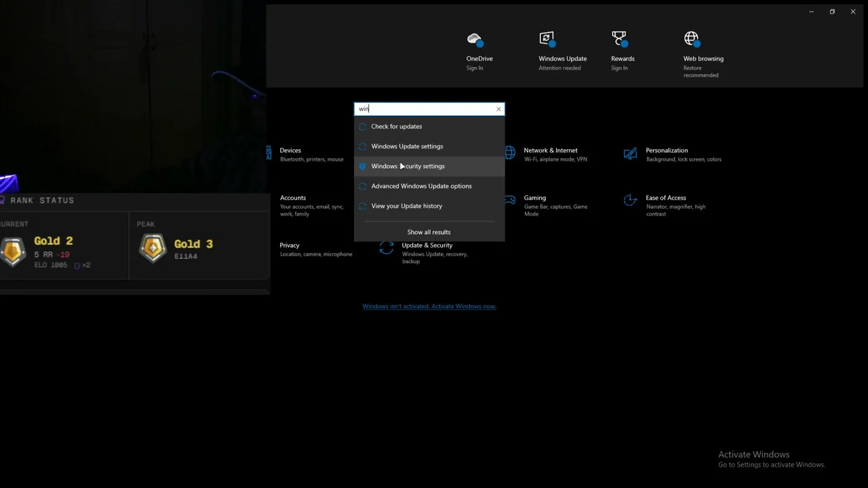Open the Privacy category label
The image size is (868, 488).
click(x=290, y=245)
